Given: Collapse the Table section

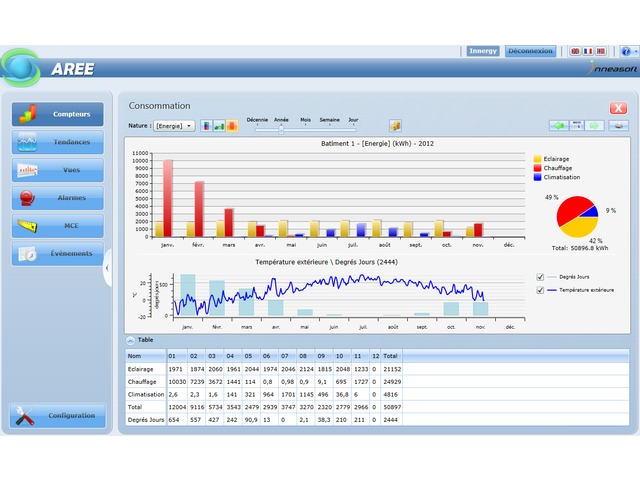Looking at the screenshot, I should tap(130, 340).
